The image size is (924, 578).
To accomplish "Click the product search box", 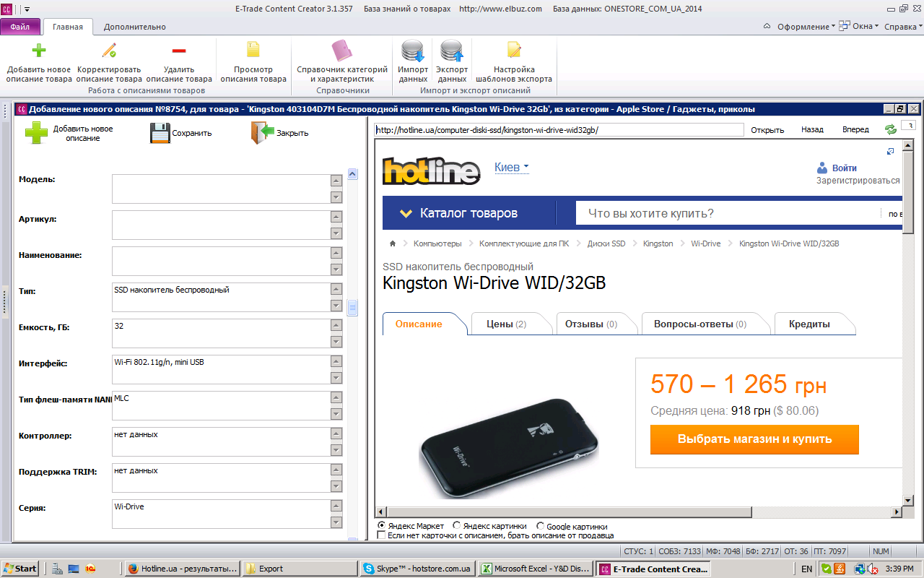I will [728, 213].
